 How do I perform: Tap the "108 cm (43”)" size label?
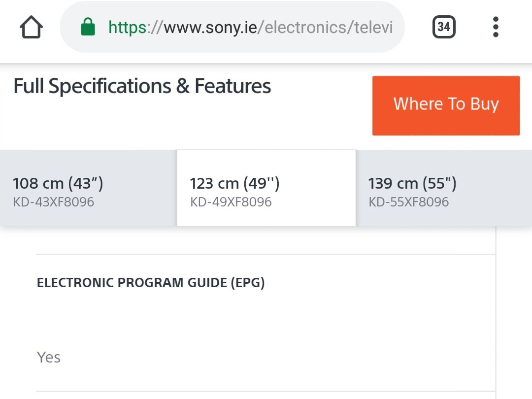click(x=58, y=184)
